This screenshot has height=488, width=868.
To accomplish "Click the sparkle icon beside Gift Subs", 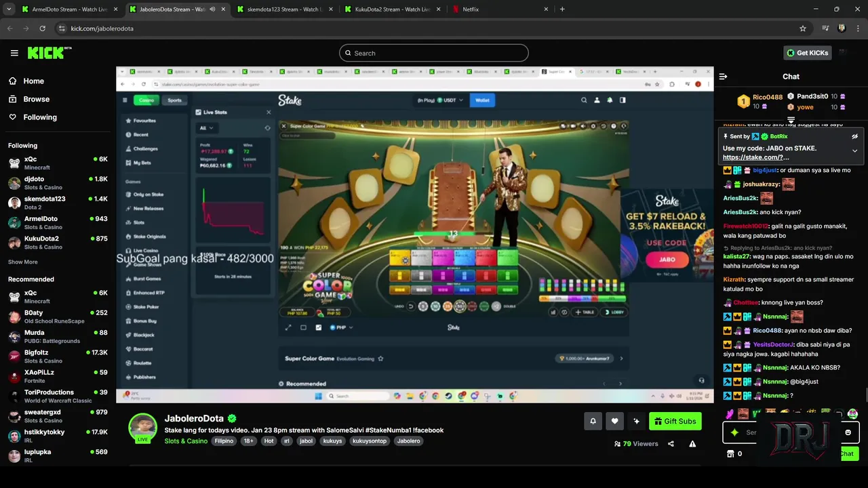I will [636, 421].
